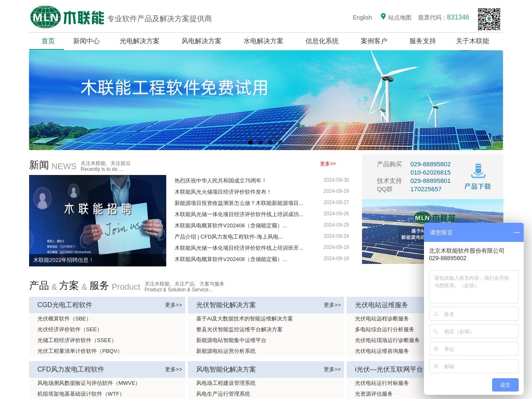This screenshot has height=399, width=532.
Task: Switch site language to English
Action: point(362,17)
